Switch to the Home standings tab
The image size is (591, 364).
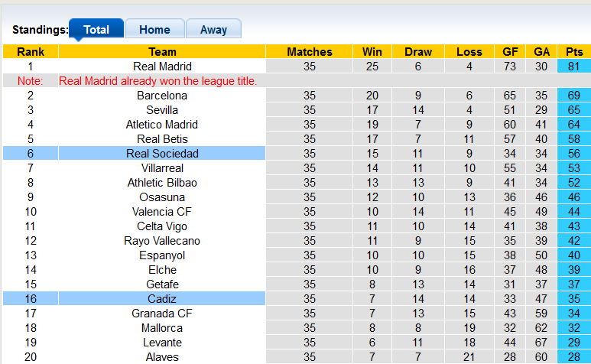click(x=154, y=30)
